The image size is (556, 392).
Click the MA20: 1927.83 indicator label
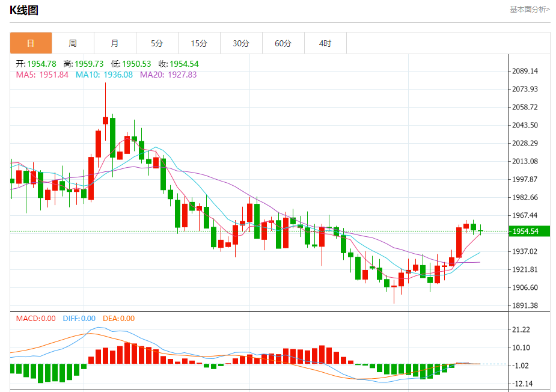pos(168,75)
